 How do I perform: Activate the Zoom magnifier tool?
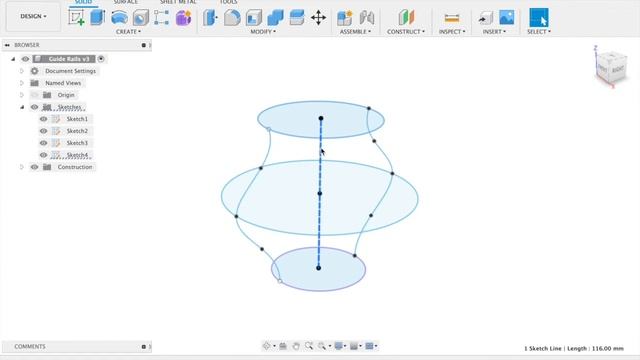point(309,346)
